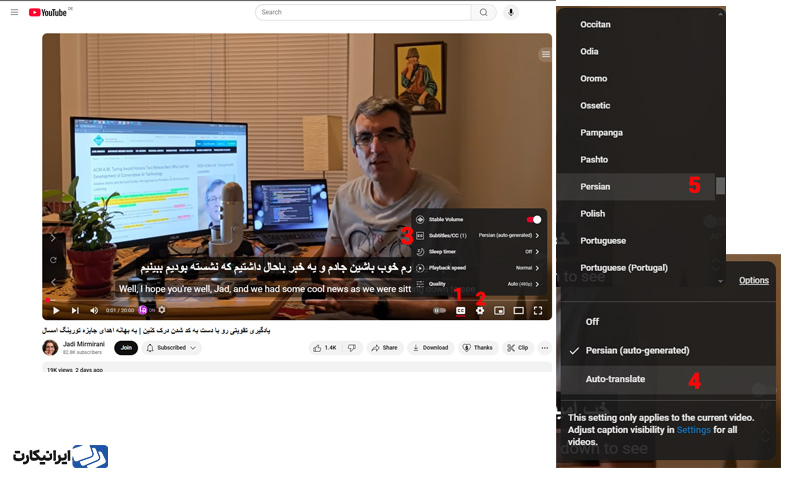
Task: Switch to theater mode icon
Action: coord(518,310)
